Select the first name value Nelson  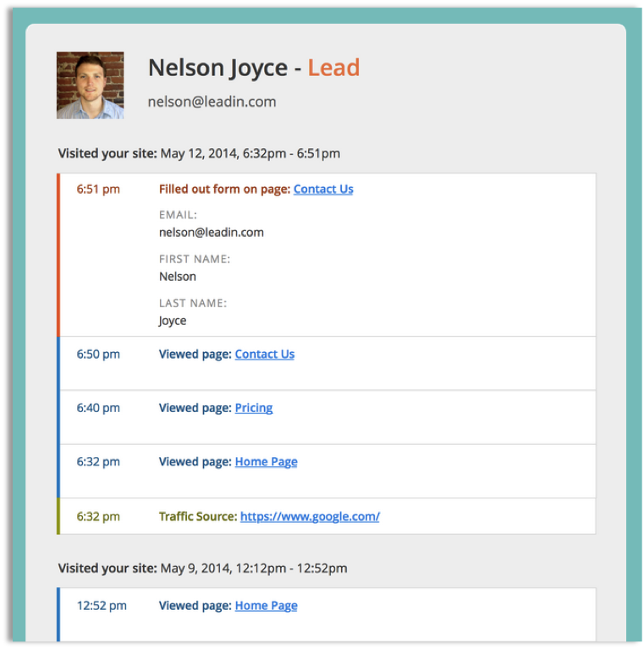click(x=177, y=277)
